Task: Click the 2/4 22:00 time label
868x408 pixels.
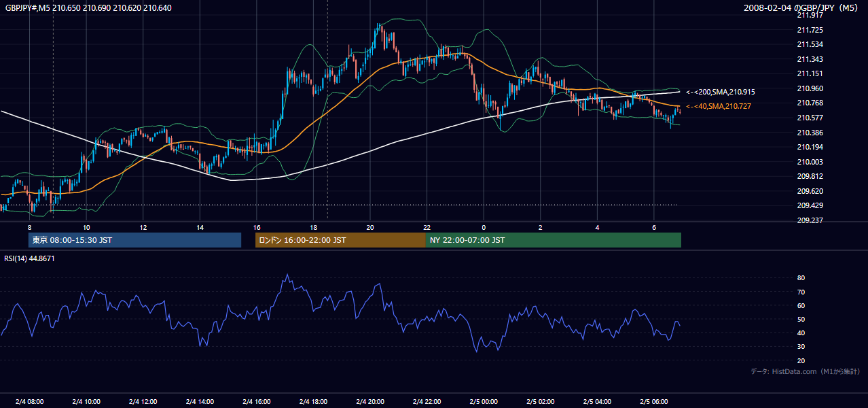Action: pyautogui.click(x=427, y=402)
